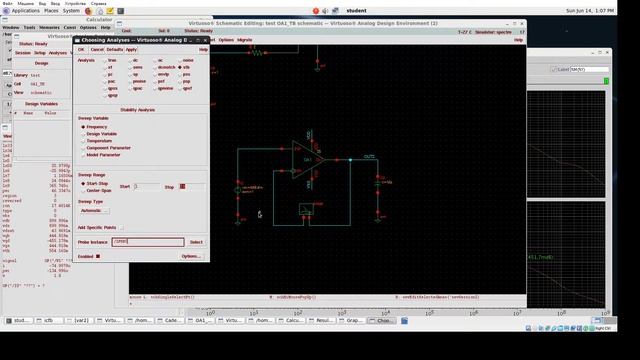
Task: Open the notes icon in top panel
Action: [110, 11]
